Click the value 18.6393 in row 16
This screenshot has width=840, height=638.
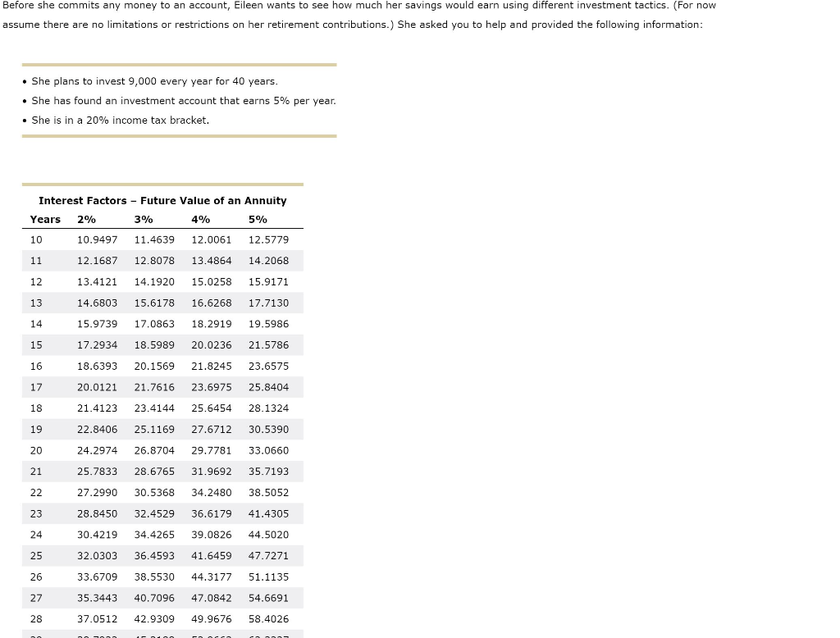click(97, 367)
